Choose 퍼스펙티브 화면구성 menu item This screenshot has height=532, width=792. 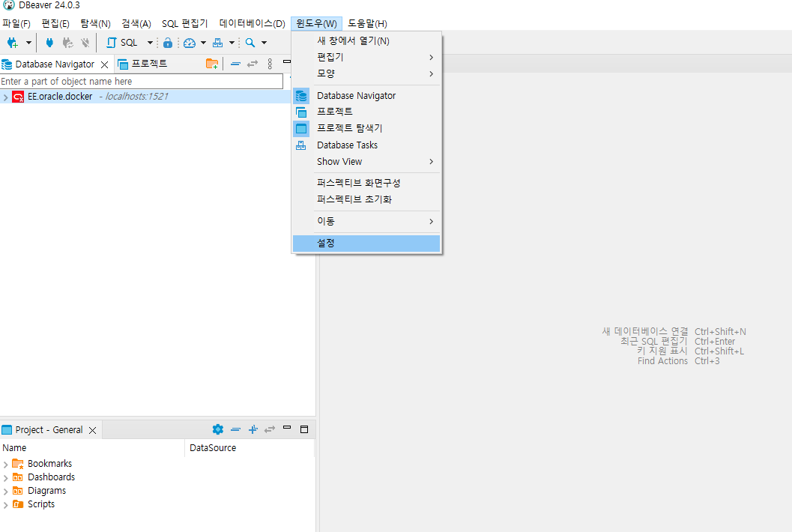pos(366,183)
